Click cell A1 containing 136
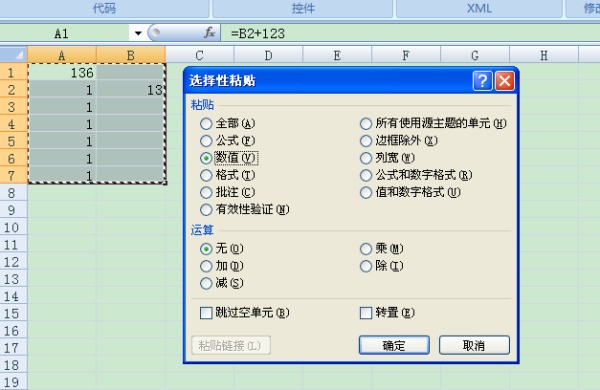 pos(62,72)
